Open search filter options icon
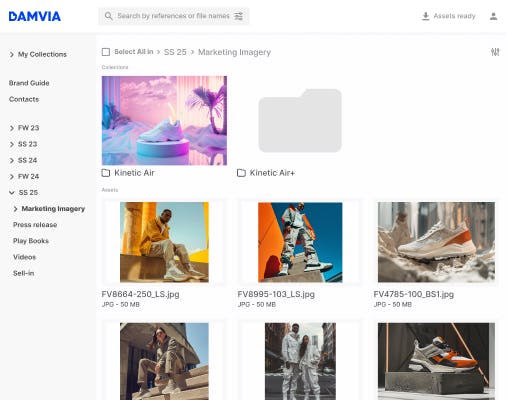This screenshot has width=507, height=400. [x=238, y=16]
